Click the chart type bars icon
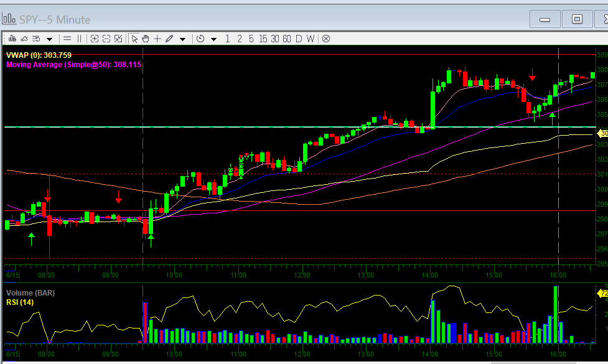The image size is (608, 364). coord(11,39)
